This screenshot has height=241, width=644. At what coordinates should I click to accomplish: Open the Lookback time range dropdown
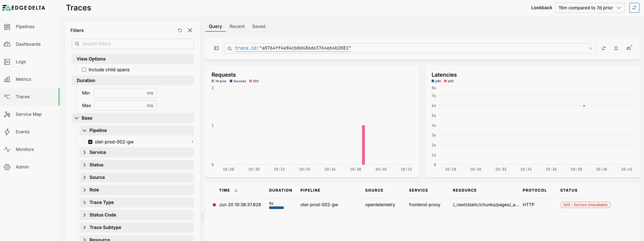(x=590, y=8)
